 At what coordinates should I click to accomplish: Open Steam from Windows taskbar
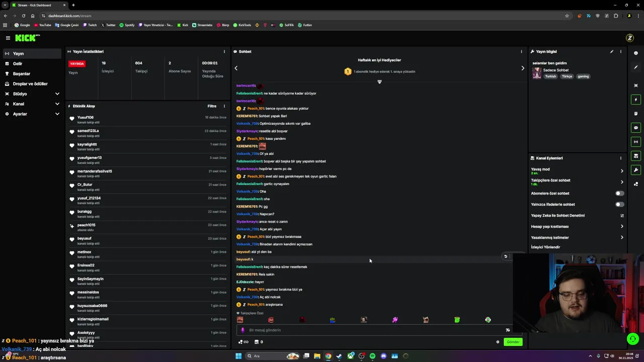(339, 356)
